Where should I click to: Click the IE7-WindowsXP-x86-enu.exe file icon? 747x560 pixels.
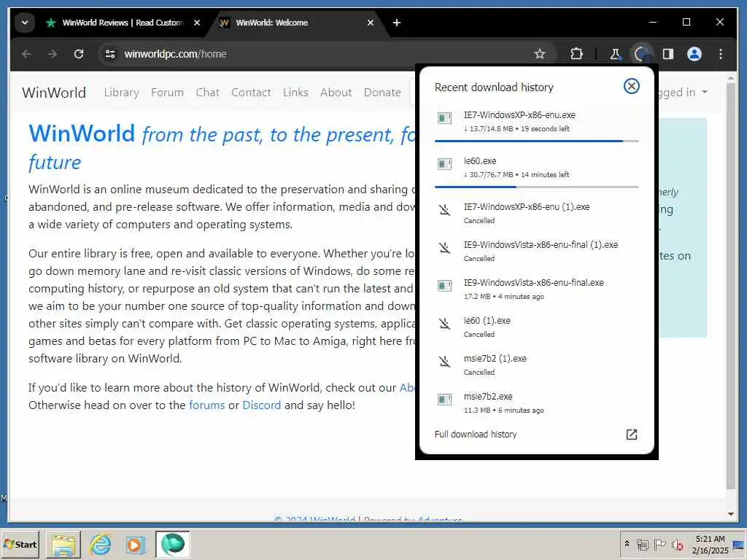click(444, 117)
